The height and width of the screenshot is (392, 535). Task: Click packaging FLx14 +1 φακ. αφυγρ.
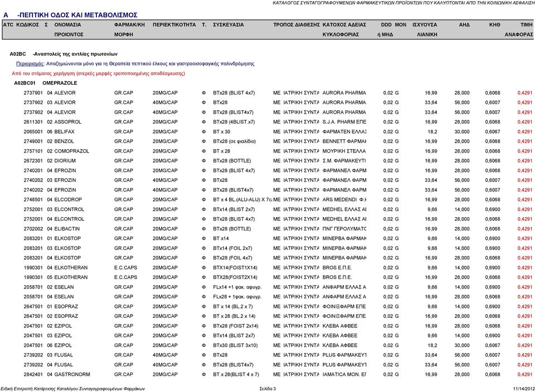pos(237,287)
